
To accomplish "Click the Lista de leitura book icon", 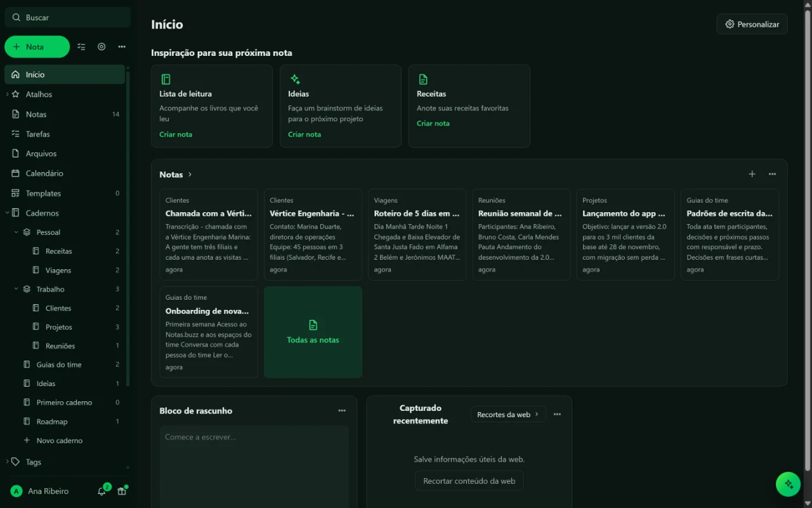I will [x=166, y=79].
